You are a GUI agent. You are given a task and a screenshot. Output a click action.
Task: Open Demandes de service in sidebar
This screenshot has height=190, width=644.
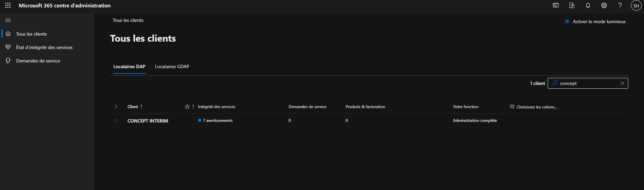pyautogui.click(x=38, y=61)
